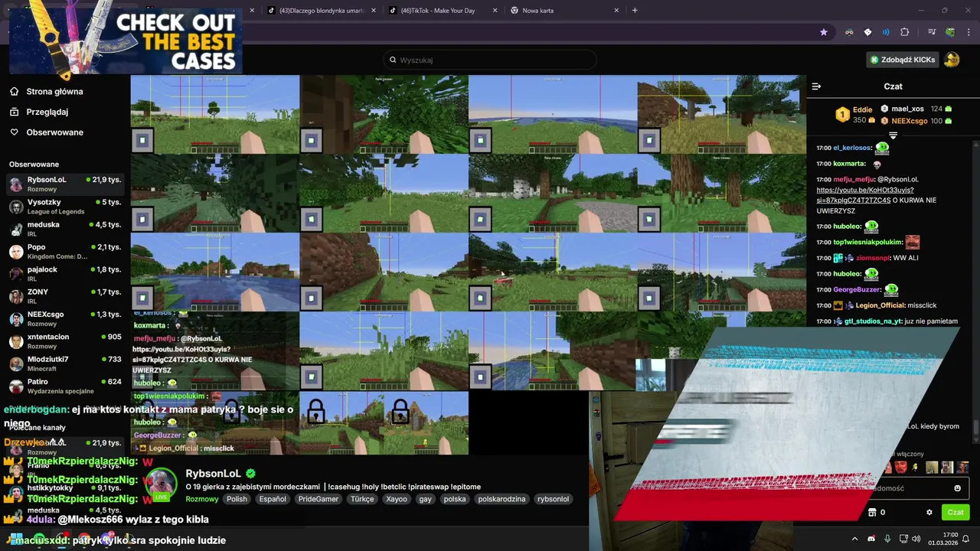Click Xayoo stream tag
This screenshot has width=980, height=551.
click(x=397, y=499)
